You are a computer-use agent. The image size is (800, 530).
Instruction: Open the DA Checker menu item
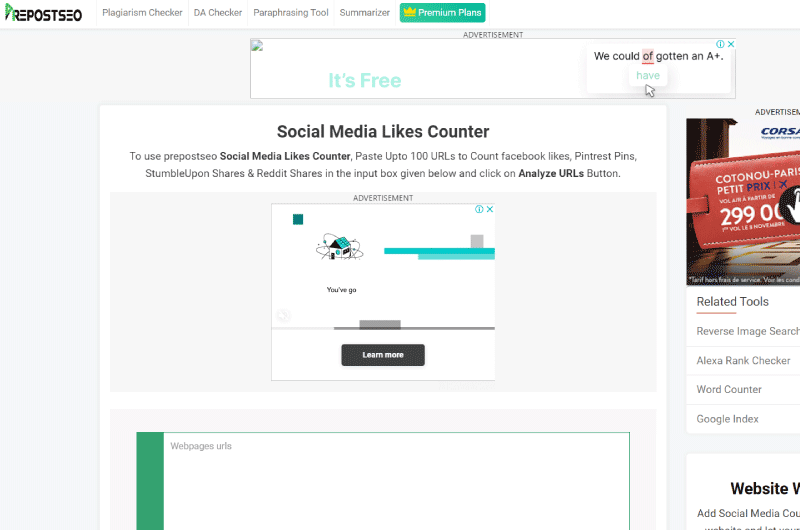218,13
